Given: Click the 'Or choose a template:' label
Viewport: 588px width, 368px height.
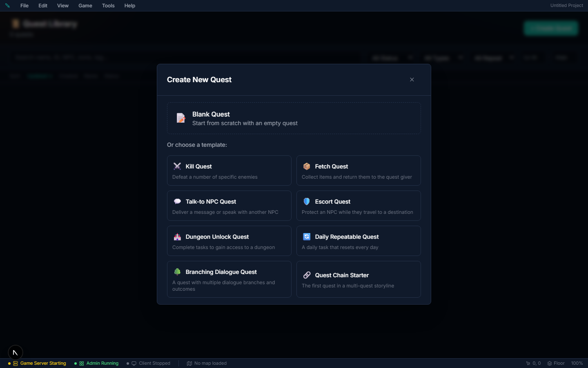Looking at the screenshot, I should (197, 145).
